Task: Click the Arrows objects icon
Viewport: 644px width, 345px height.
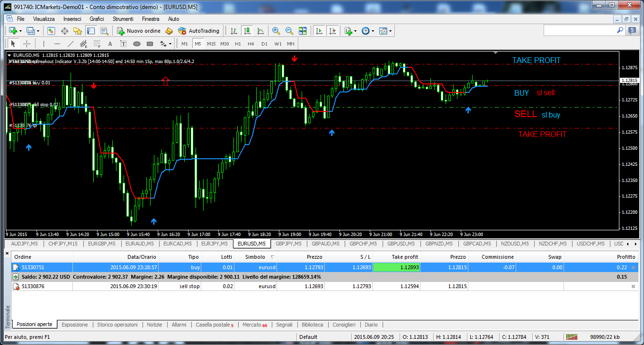Action: pos(163,44)
